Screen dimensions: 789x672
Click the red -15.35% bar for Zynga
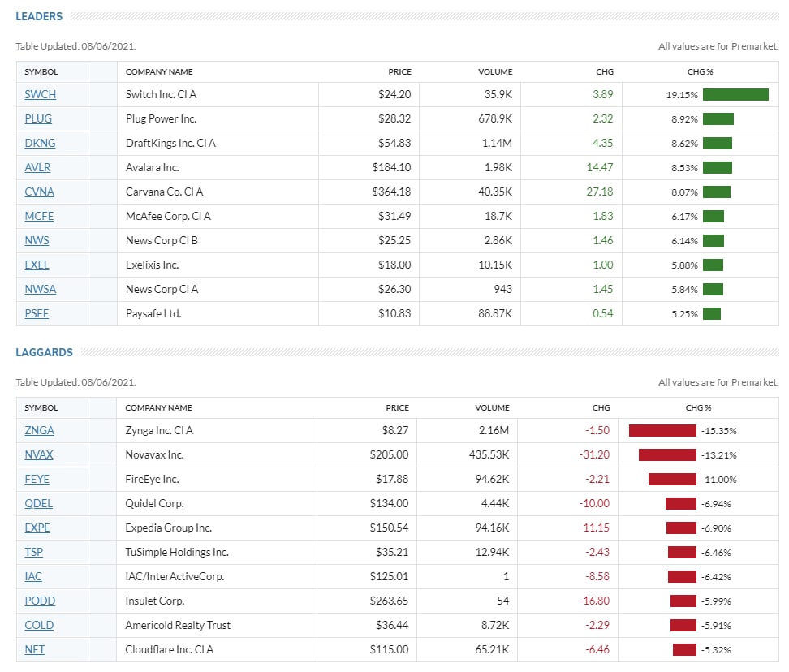click(x=662, y=431)
